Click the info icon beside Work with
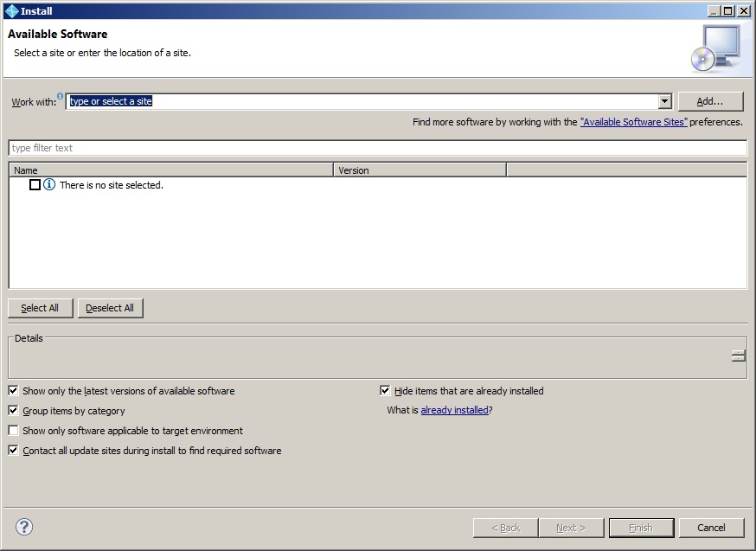The image size is (756, 551). coord(59,96)
